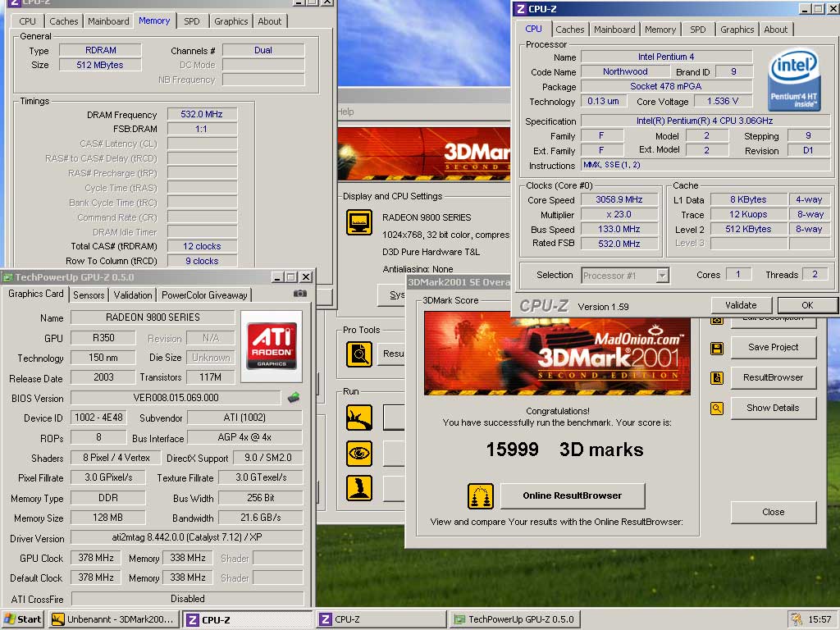Open Graphics tab in right CPU-Z window

pos(737,30)
